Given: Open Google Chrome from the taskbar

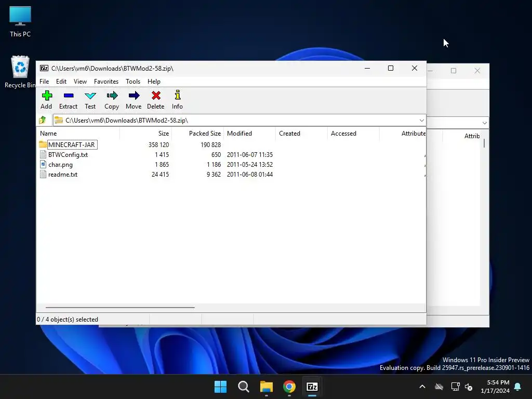Looking at the screenshot, I should tap(289, 387).
